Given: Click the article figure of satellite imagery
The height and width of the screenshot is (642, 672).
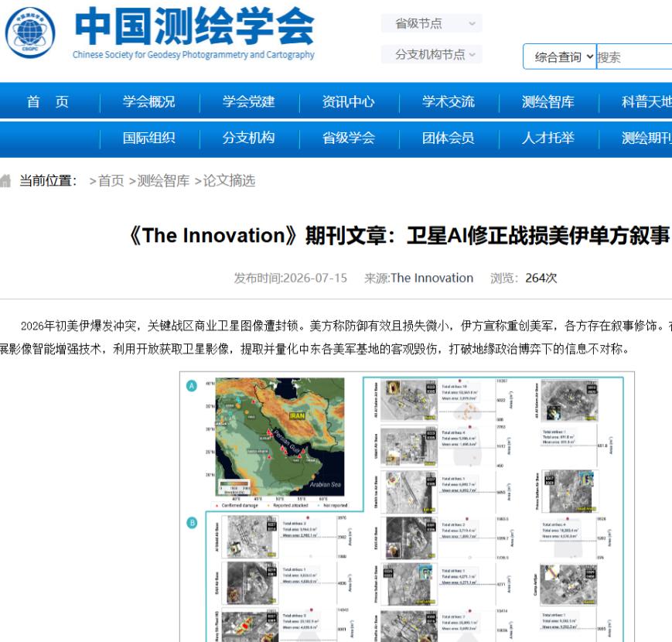Looking at the screenshot, I should [x=407, y=507].
